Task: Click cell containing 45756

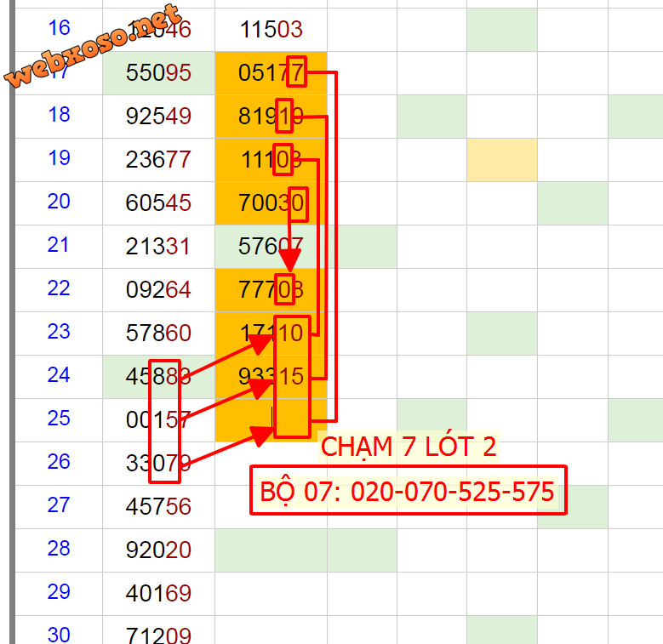Action: (x=158, y=507)
